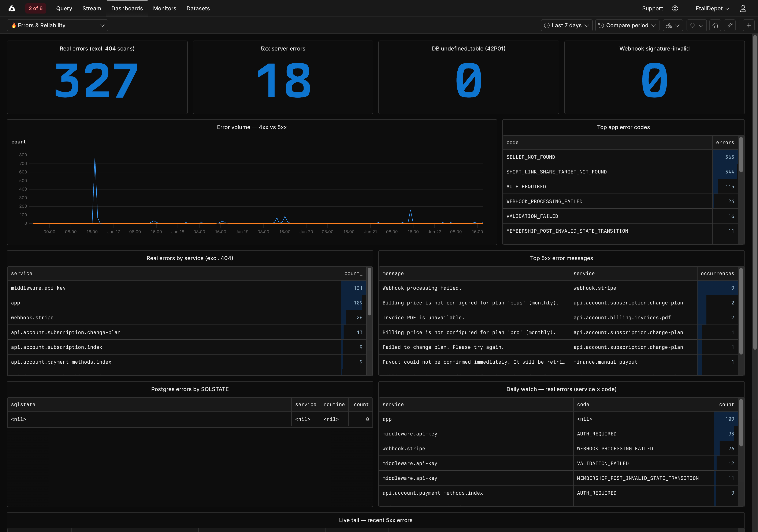Image resolution: width=758 pixels, height=532 pixels.
Task: Click the Axiom logo icon
Action: click(12, 9)
